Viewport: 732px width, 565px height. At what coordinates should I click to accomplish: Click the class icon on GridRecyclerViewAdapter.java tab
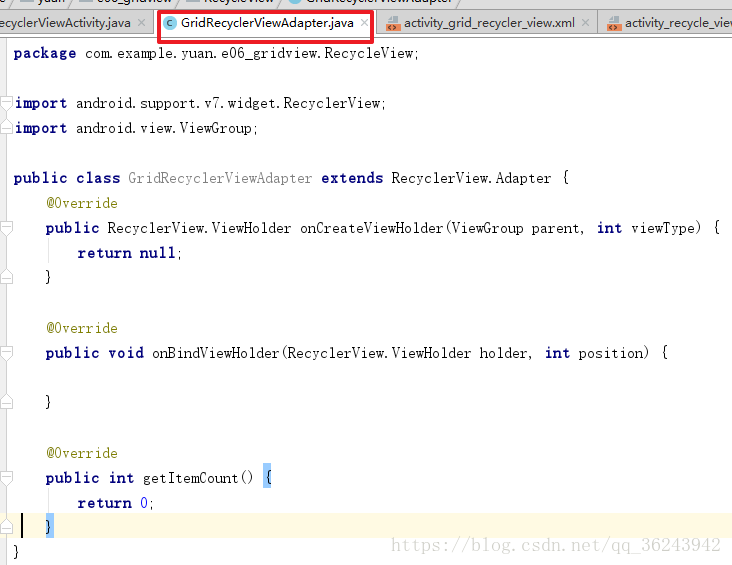pos(170,23)
